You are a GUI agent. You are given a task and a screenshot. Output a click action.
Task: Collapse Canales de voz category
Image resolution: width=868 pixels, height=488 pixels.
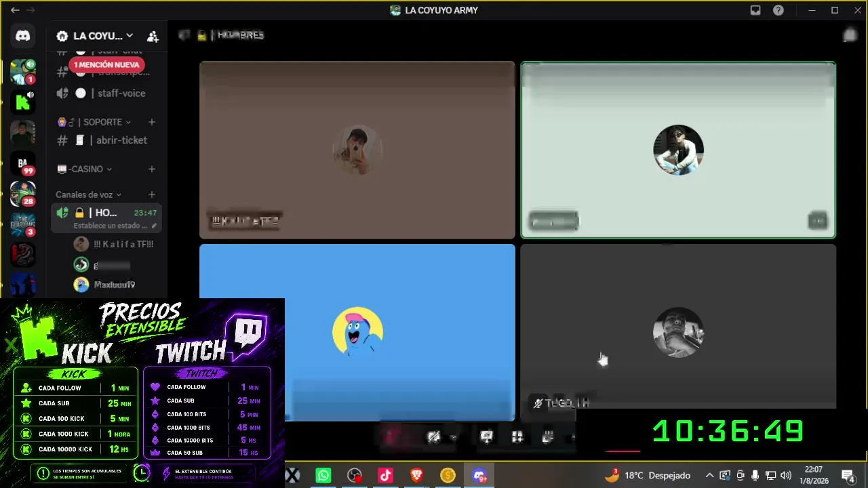(89, 195)
